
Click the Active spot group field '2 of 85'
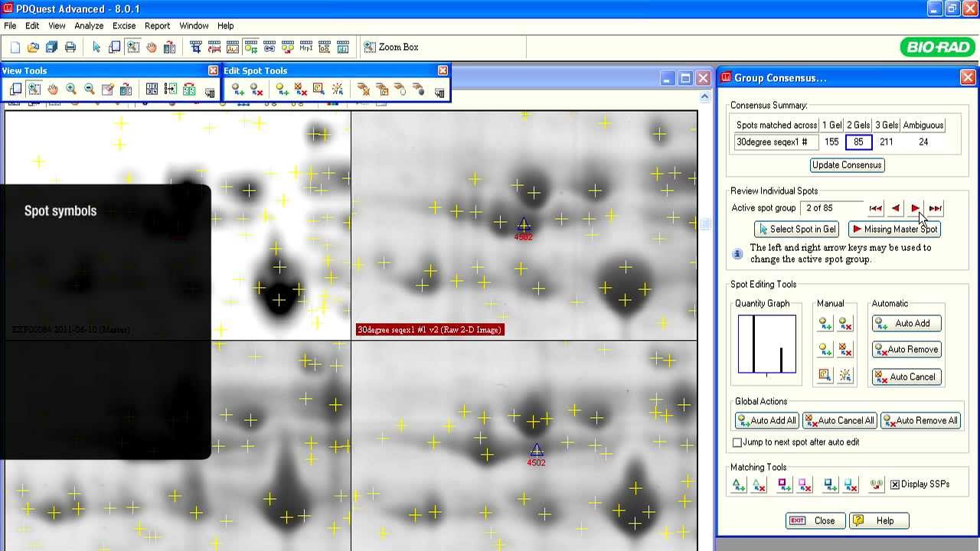click(831, 208)
